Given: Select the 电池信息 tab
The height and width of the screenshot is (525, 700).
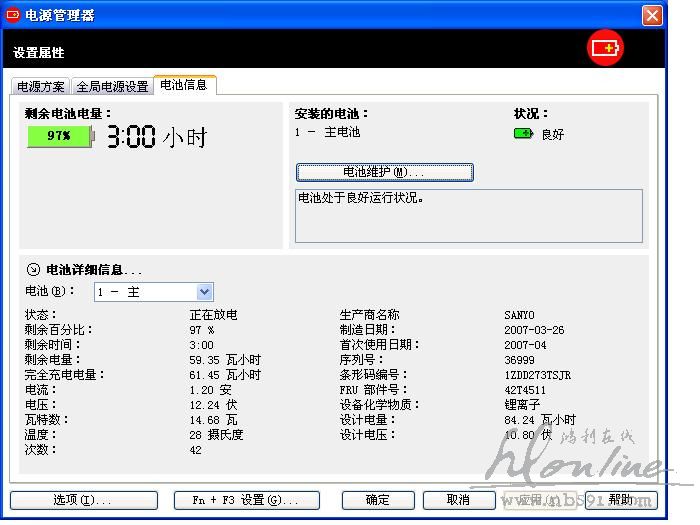Looking at the screenshot, I should tap(184, 86).
